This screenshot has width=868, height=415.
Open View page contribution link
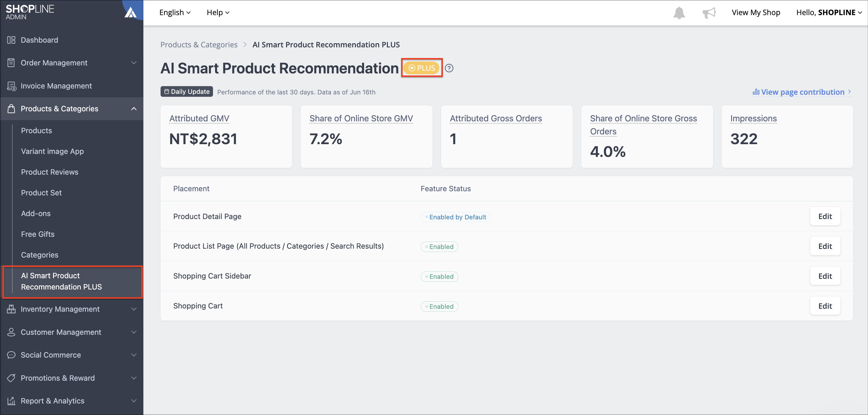click(x=802, y=92)
